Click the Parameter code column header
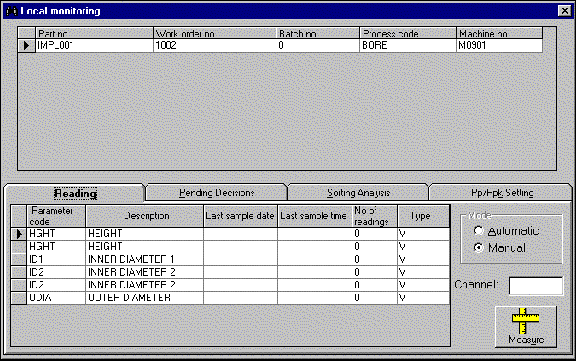Image resolution: width=576 pixels, height=361 pixels. 56,216
